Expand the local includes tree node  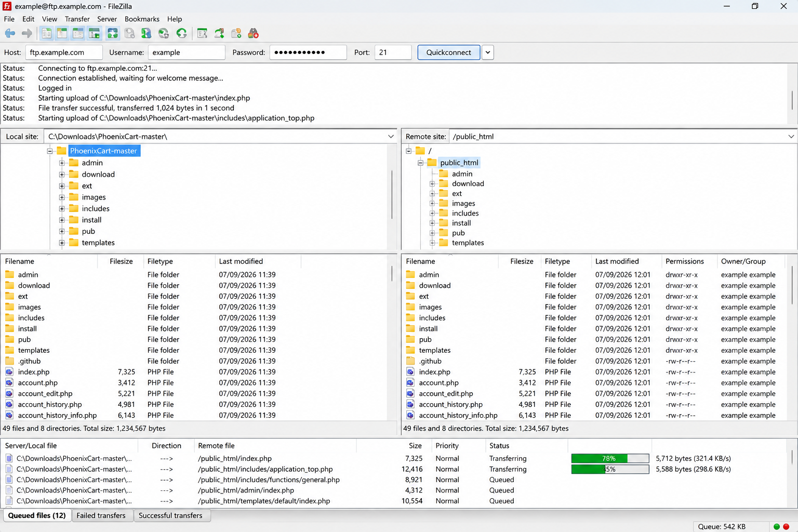click(x=62, y=209)
